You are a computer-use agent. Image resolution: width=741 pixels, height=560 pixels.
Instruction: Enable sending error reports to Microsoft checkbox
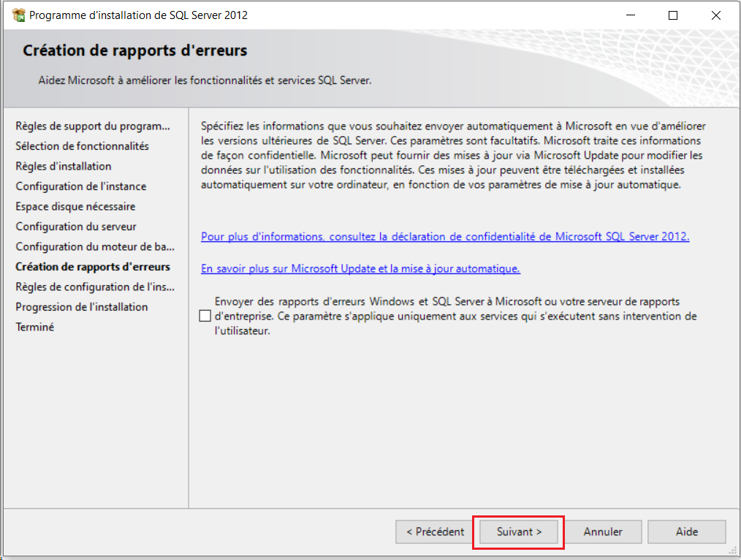click(x=205, y=317)
